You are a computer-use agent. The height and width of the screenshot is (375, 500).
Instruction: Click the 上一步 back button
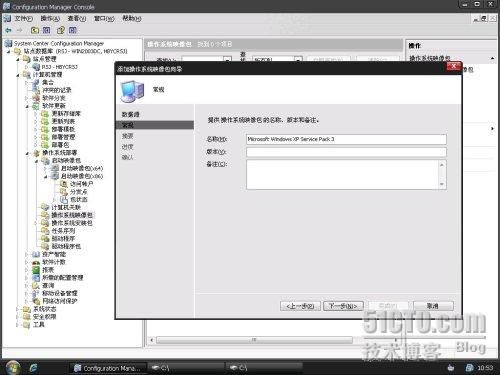[300, 306]
